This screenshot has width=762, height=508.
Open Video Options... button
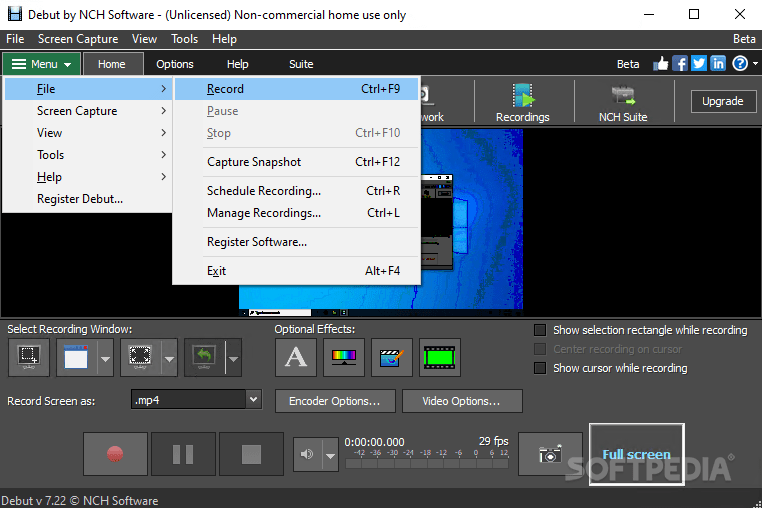point(462,401)
